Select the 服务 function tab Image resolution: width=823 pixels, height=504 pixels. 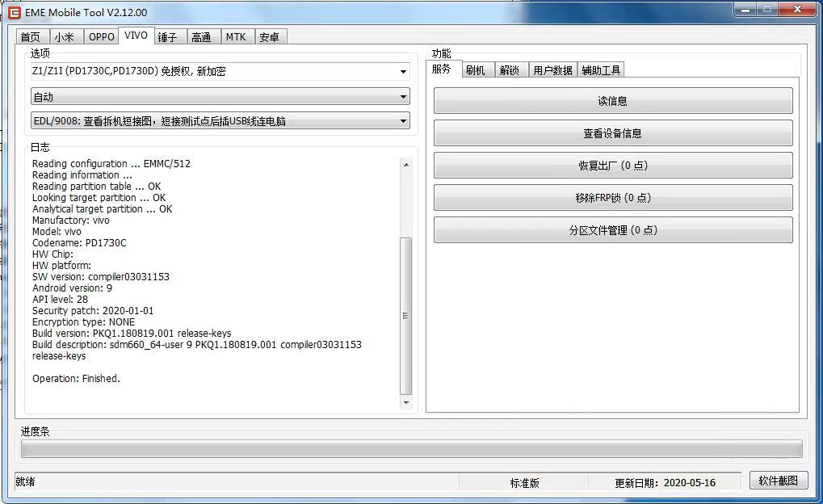[443, 69]
